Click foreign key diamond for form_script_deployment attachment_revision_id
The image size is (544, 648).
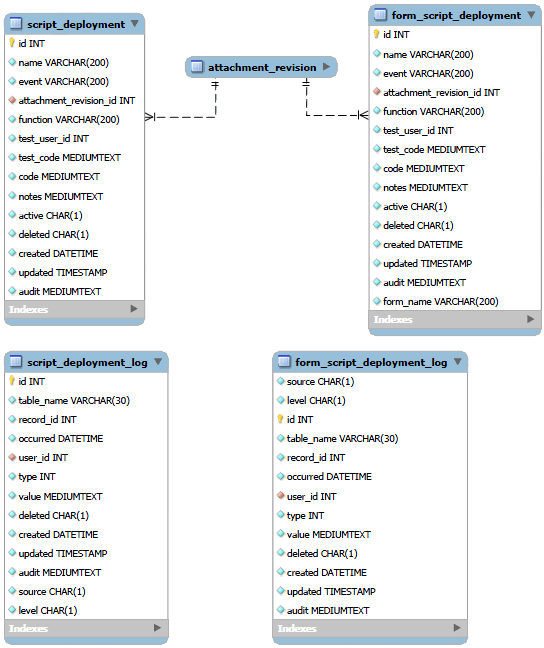tap(377, 91)
